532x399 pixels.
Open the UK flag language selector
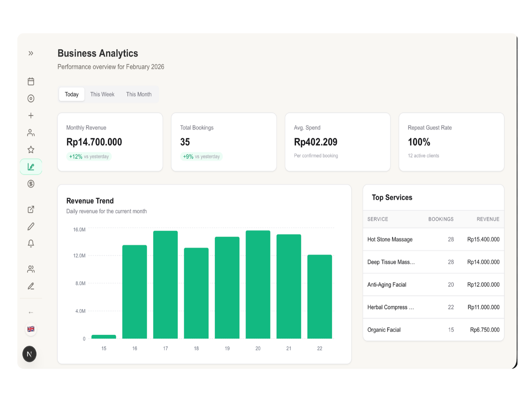(31, 329)
